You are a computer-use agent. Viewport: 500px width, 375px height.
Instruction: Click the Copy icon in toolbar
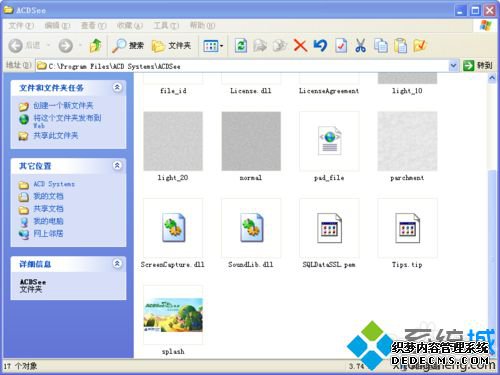click(380, 46)
